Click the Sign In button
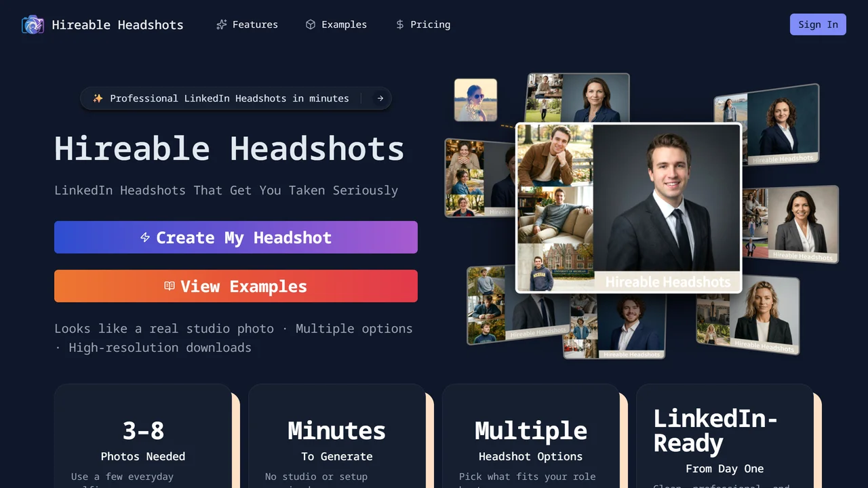This screenshot has width=868, height=488. 818,24
